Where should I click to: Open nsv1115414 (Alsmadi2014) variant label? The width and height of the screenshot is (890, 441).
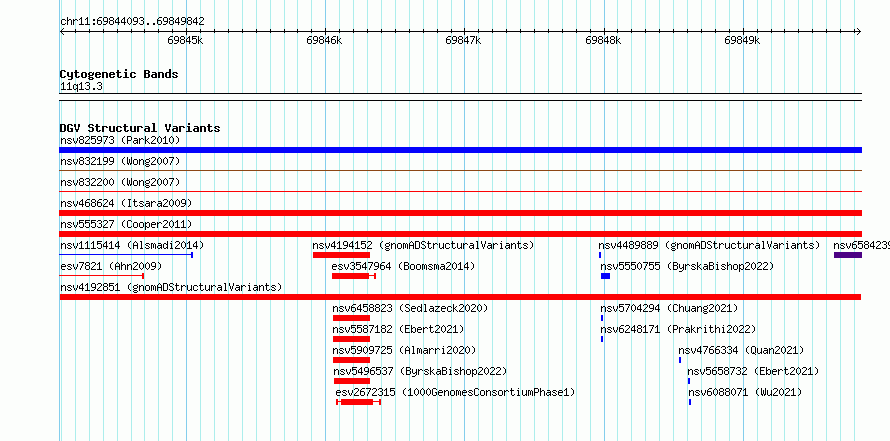132,245
